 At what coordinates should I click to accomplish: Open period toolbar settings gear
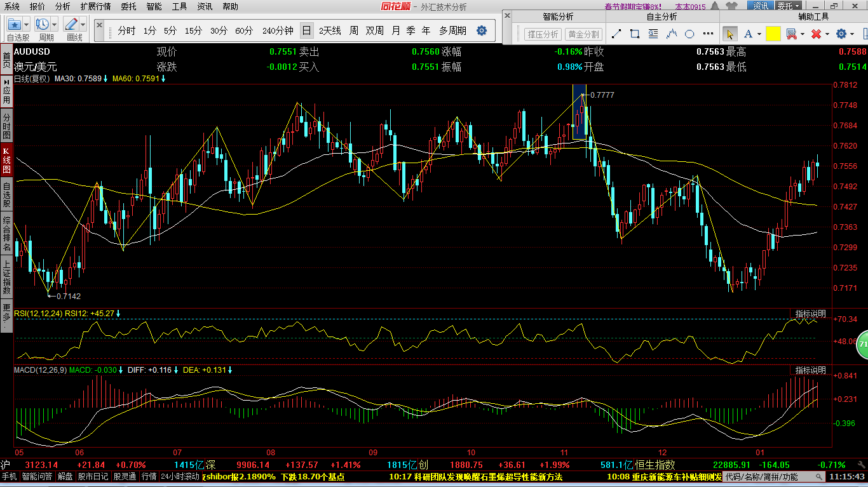482,30
